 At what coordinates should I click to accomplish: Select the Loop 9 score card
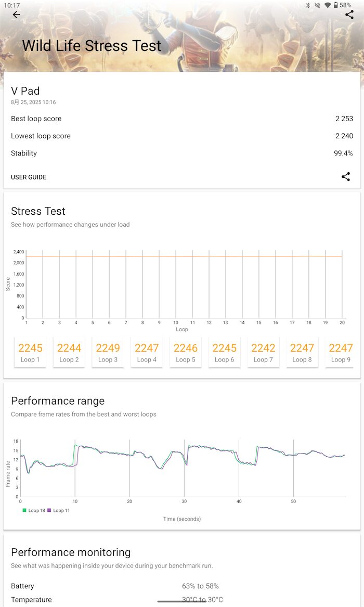(x=340, y=352)
